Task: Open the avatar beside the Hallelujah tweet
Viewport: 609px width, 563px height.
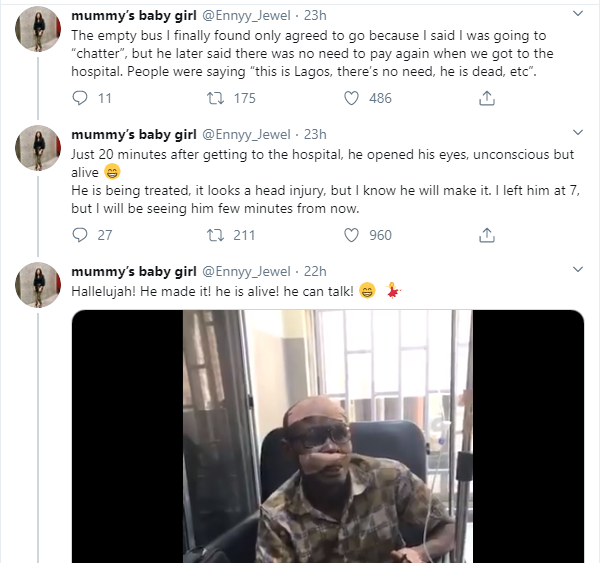Action: [x=39, y=285]
